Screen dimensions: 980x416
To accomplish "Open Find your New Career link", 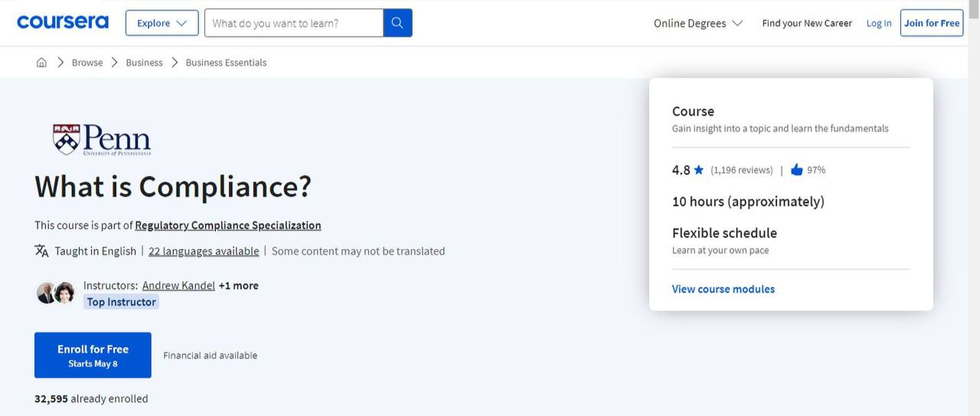I will coord(807,23).
